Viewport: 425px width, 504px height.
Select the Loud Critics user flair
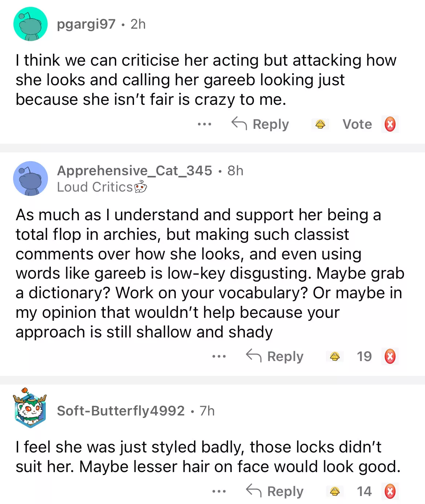pos(102,187)
